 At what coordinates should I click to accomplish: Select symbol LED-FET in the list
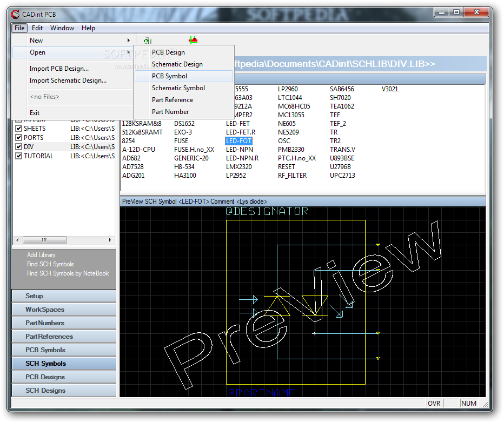237,124
